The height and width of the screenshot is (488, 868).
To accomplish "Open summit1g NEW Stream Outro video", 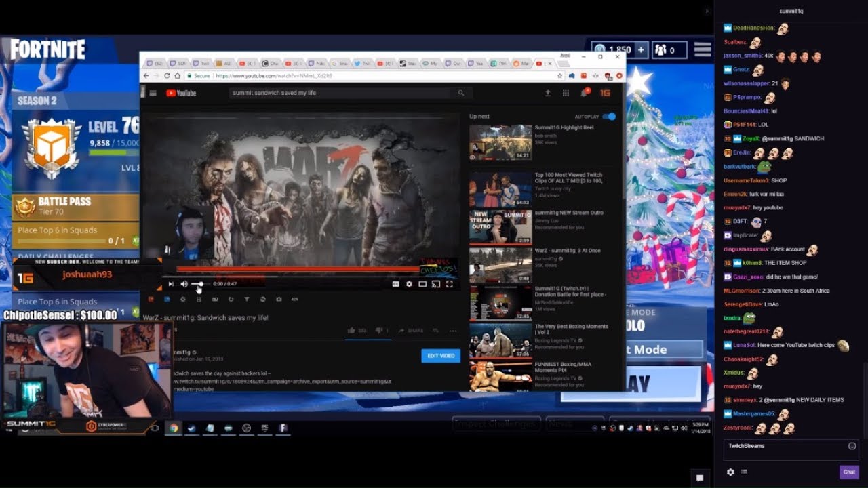I will (500, 226).
